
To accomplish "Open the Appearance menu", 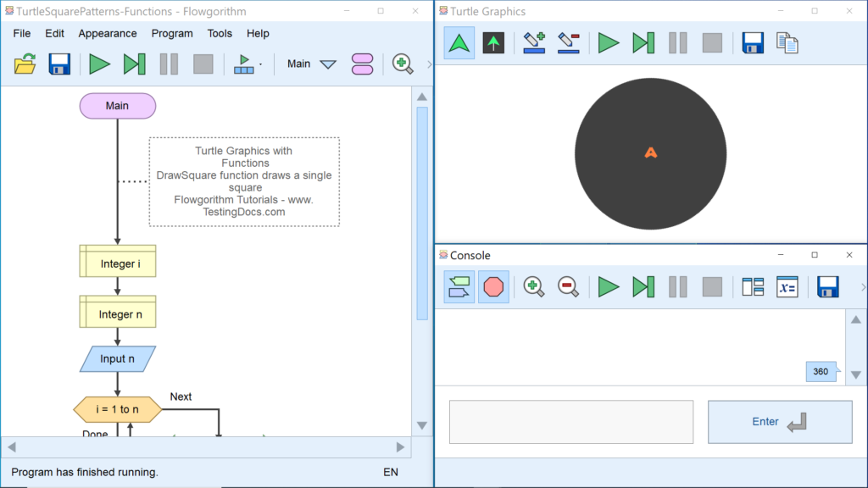I will point(108,33).
